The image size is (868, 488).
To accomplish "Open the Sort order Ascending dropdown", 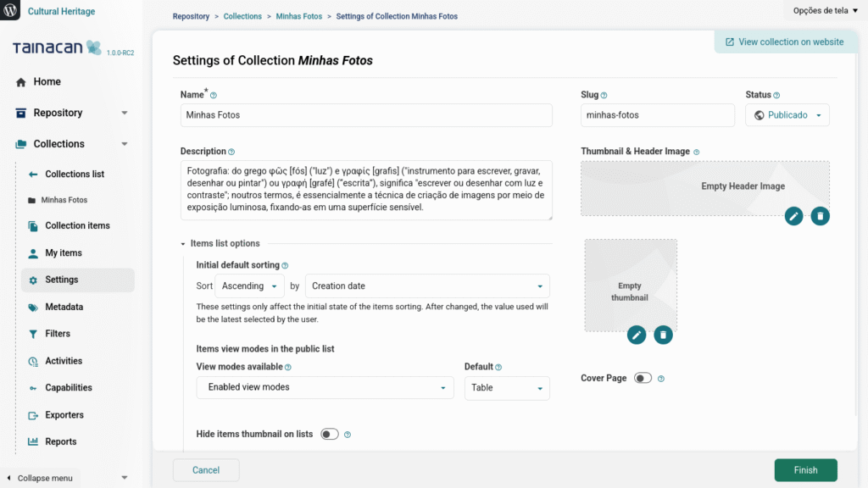I will coord(250,286).
